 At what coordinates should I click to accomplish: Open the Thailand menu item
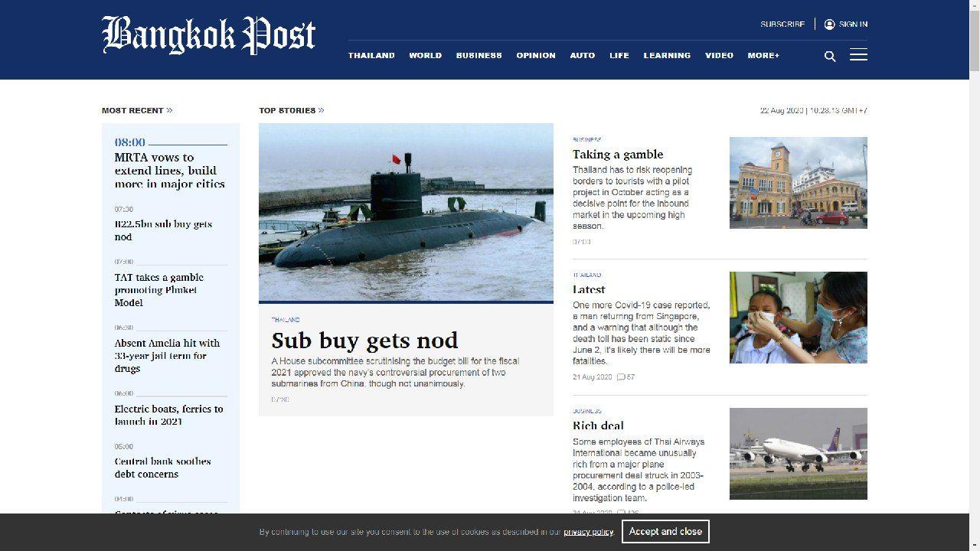371,56
